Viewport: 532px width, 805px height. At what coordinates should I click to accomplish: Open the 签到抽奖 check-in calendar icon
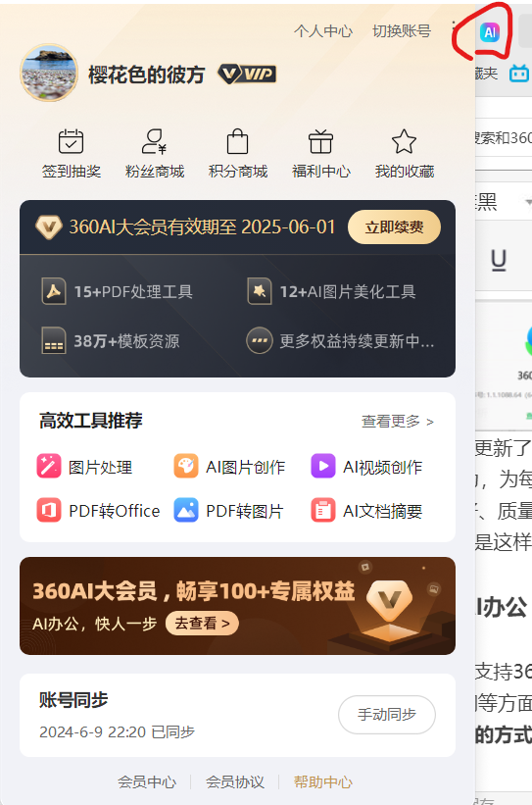tap(72, 141)
